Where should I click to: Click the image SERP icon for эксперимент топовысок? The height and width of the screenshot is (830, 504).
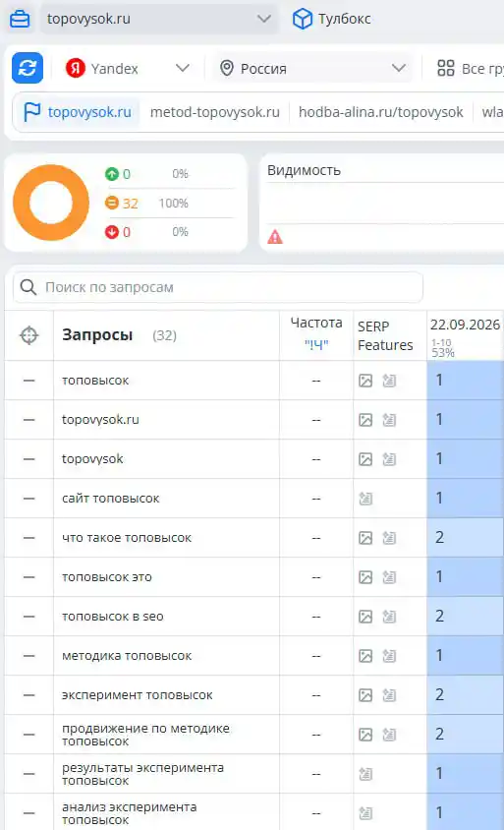365,695
